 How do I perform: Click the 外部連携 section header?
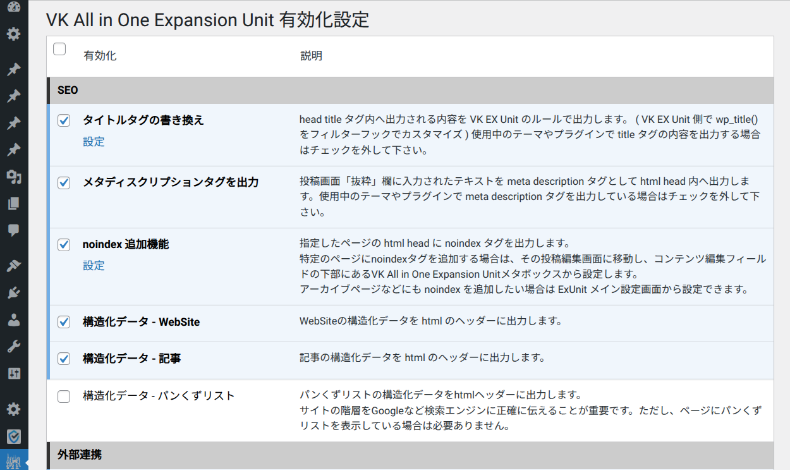[410, 455]
